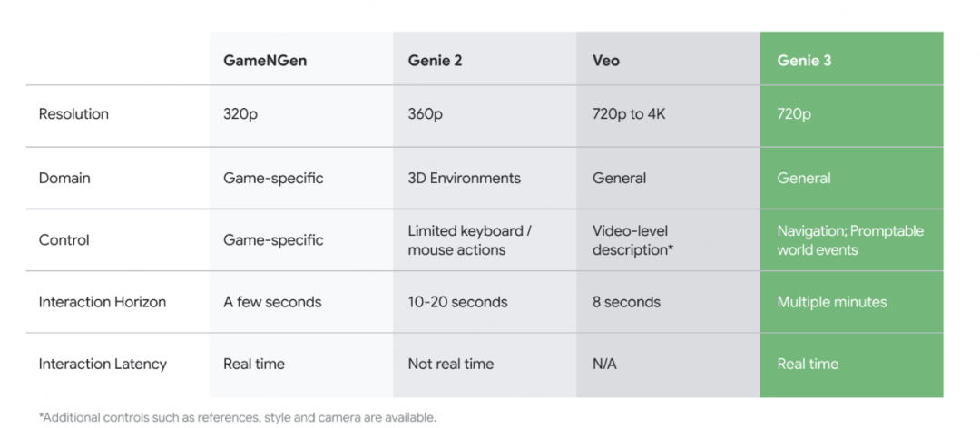Select the Veo column header
The width and height of the screenshot is (980, 428).
pyautogui.click(x=607, y=61)
